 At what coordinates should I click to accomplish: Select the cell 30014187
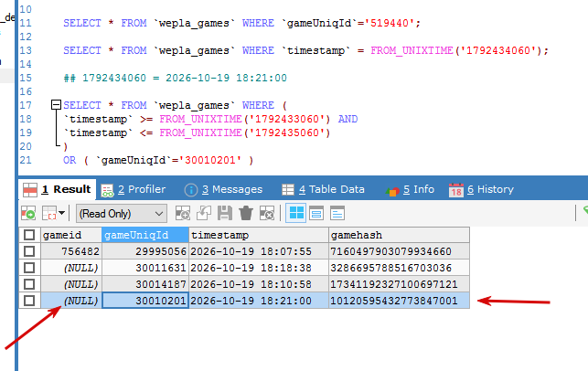click(x=145, y=284)
